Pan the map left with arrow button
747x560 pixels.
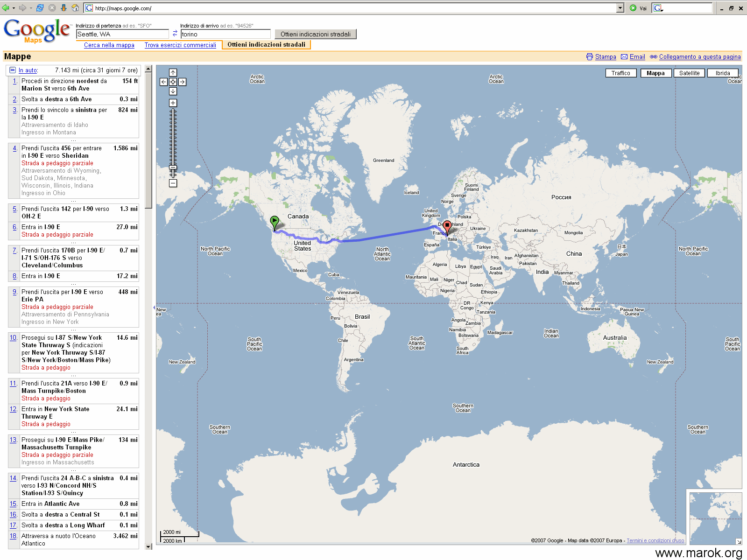(x=163, y=82)
